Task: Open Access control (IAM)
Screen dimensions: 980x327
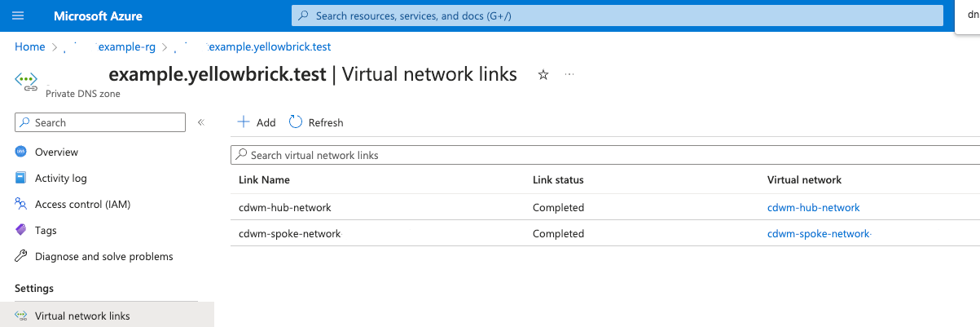Action: [82, 204]
